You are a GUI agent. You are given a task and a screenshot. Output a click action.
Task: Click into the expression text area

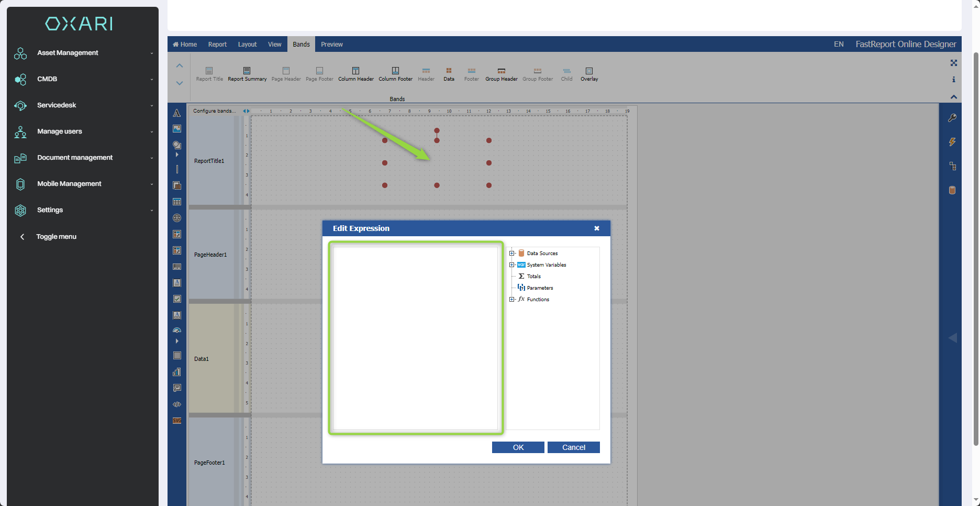pos(415,338)
